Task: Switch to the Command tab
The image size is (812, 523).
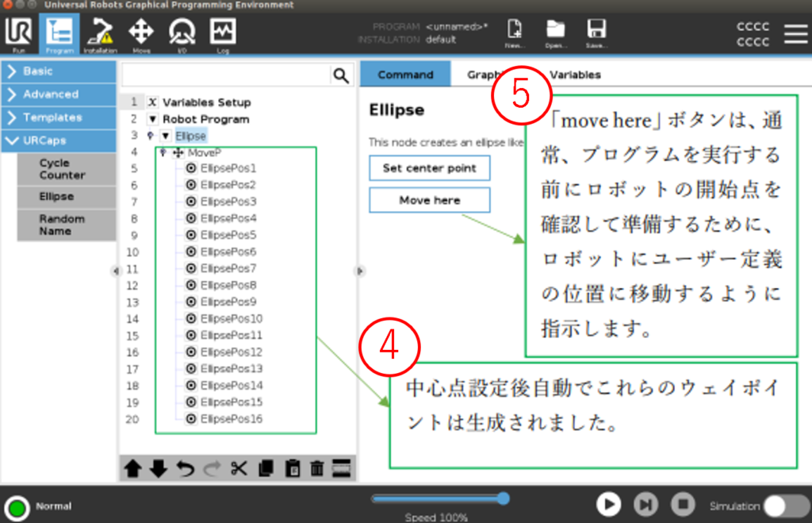Action: coord(405,75)
